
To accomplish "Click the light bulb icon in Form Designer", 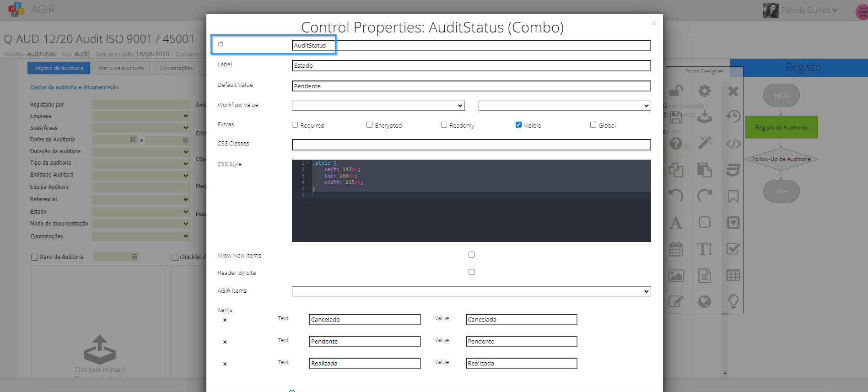I will tap(733, 301).
